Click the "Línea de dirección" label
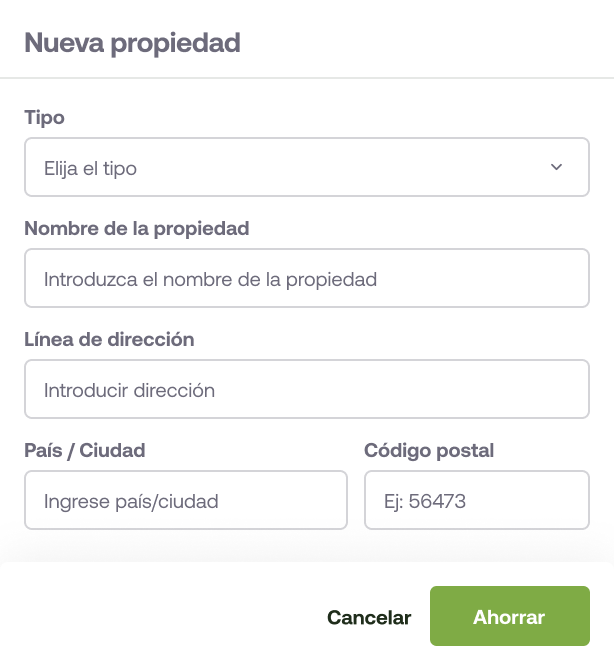 pos(109,339)
